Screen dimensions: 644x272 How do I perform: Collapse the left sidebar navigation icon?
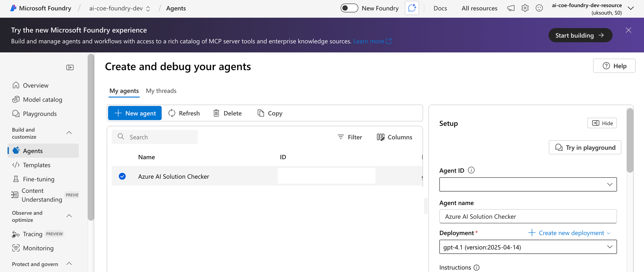point(70,68)
